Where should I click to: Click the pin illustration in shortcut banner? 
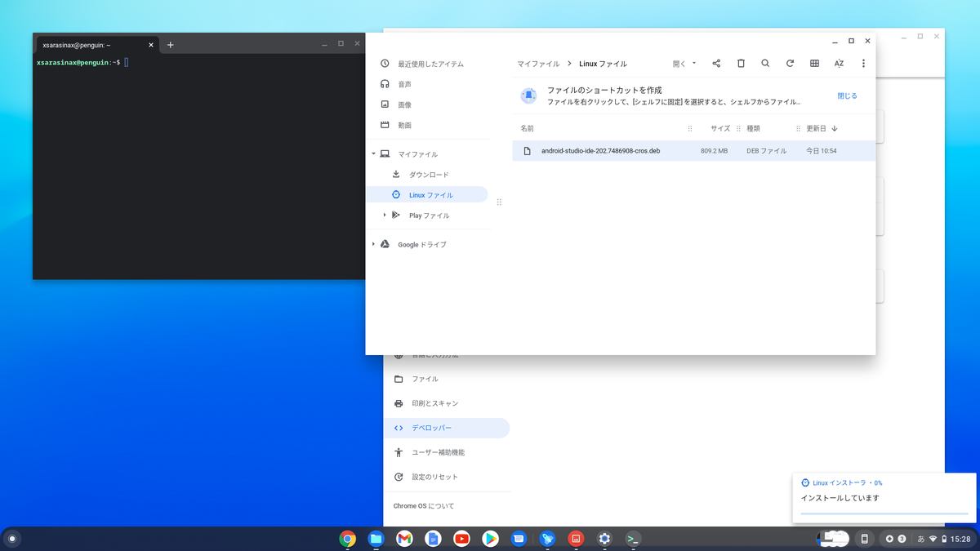pyautogui.click(x=529, y=96)
